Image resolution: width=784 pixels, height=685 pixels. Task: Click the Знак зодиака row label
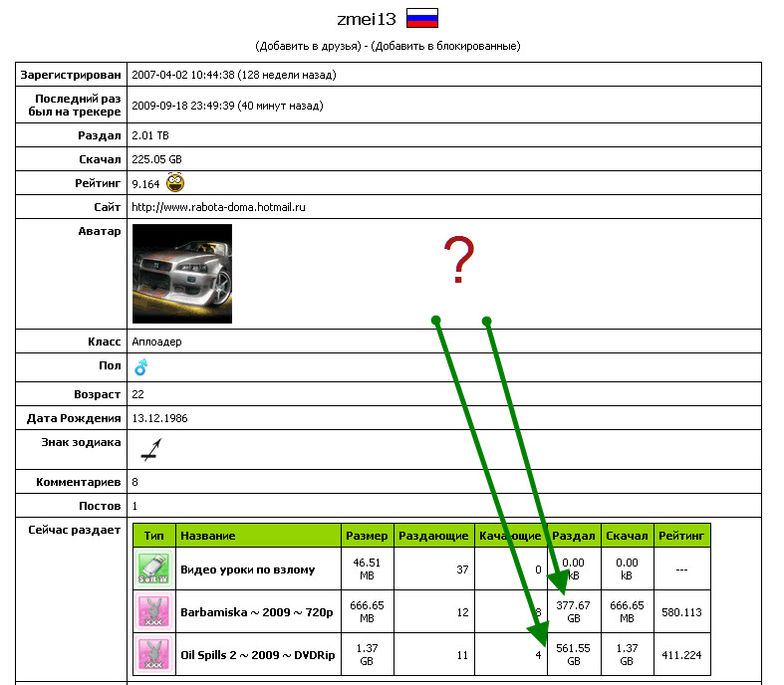tap(81, 442)
